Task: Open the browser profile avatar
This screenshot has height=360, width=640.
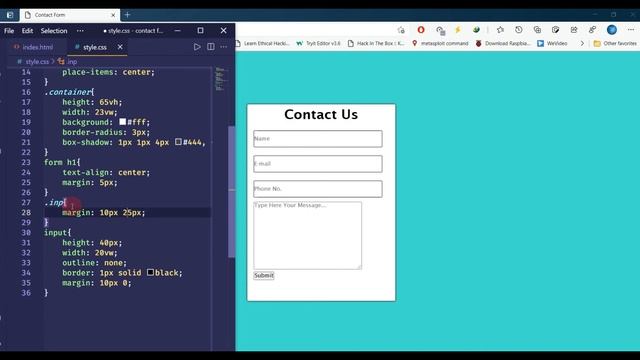Action: tap(611, 30)
